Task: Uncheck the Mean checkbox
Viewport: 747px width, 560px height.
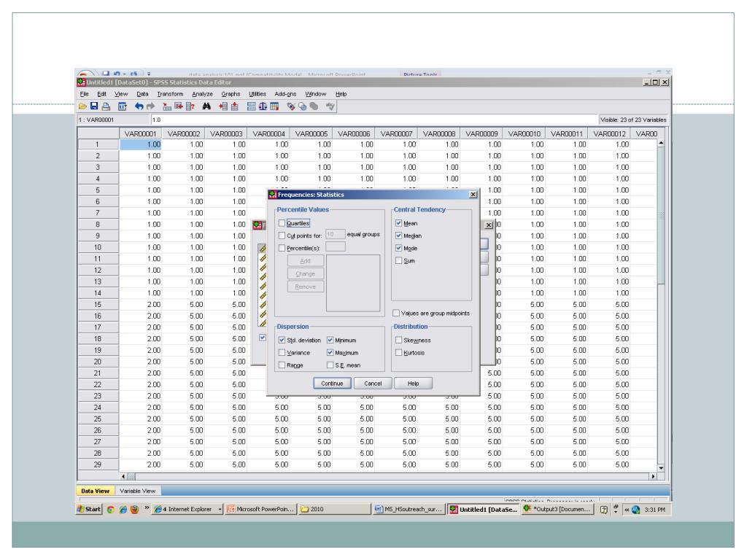Action: click(399, 223)
